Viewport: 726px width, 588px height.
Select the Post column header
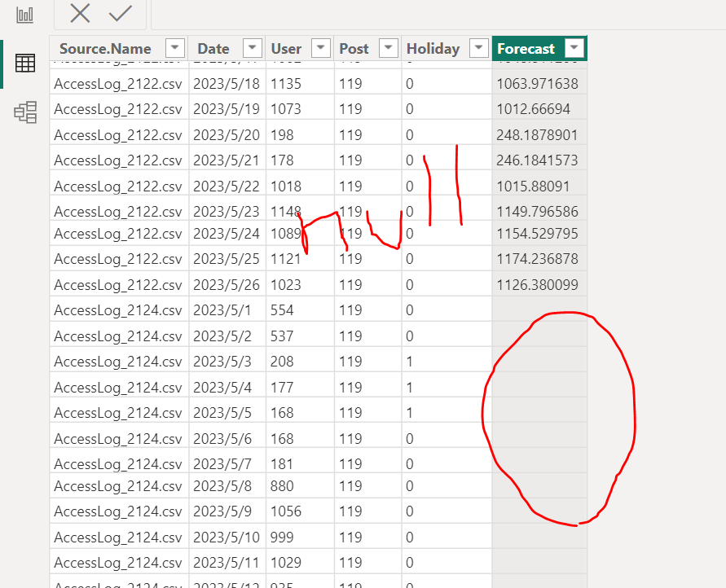tap(354, 49)
